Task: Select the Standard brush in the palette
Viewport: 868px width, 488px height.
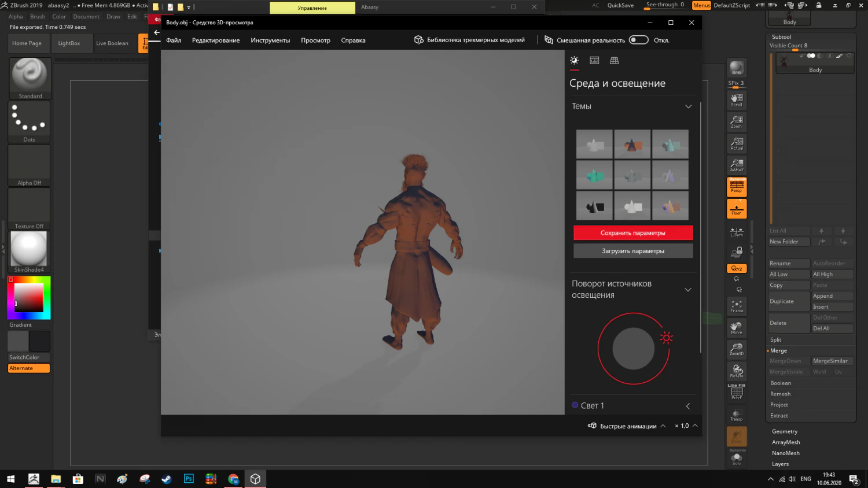Action: 30,74
